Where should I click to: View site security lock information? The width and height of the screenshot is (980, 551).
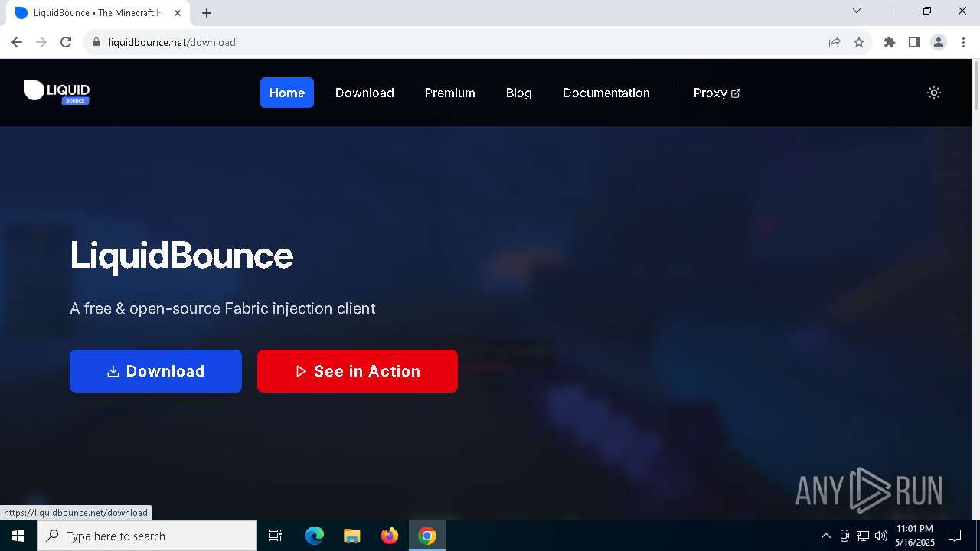96,42
